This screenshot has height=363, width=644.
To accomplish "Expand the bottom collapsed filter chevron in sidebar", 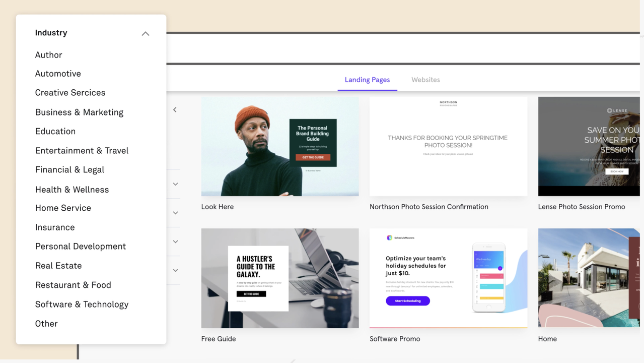I will pyautogui.click(x=175, y=270).
